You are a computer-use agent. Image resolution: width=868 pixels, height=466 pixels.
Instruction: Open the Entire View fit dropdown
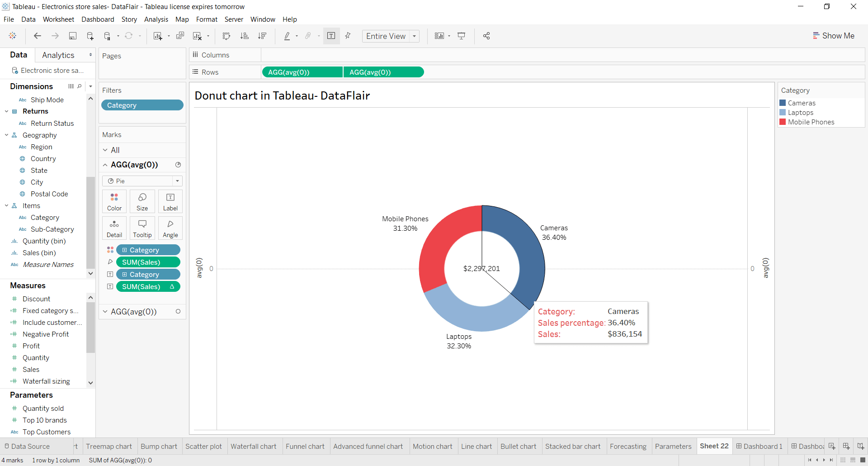(x=414, y=36)
